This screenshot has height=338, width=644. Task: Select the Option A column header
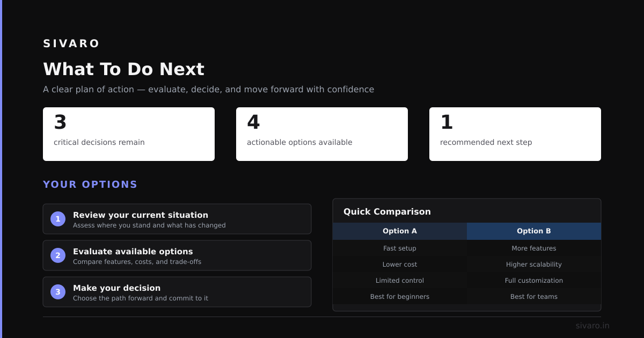400,231
